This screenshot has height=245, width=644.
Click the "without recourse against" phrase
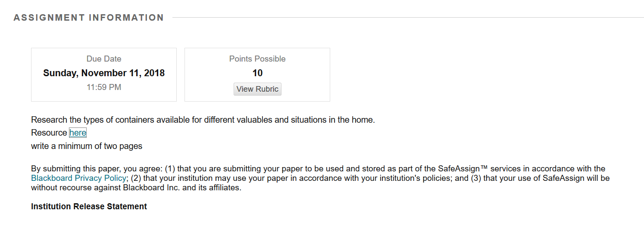point(76,188)
